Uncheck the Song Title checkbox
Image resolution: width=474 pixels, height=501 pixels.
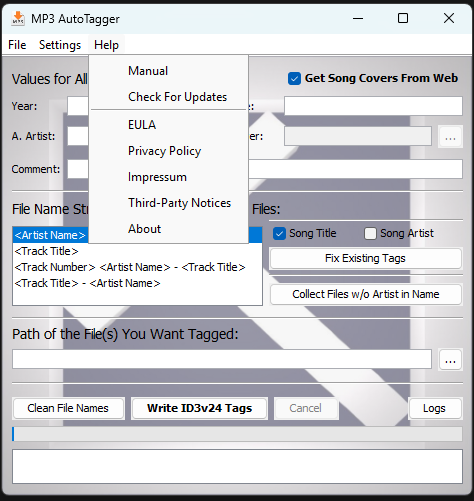[x=279, y=233]
